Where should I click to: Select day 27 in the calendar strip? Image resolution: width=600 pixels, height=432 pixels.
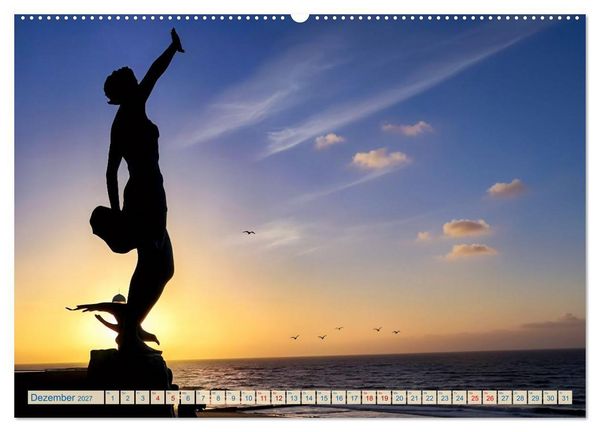(x=505, y=397)
